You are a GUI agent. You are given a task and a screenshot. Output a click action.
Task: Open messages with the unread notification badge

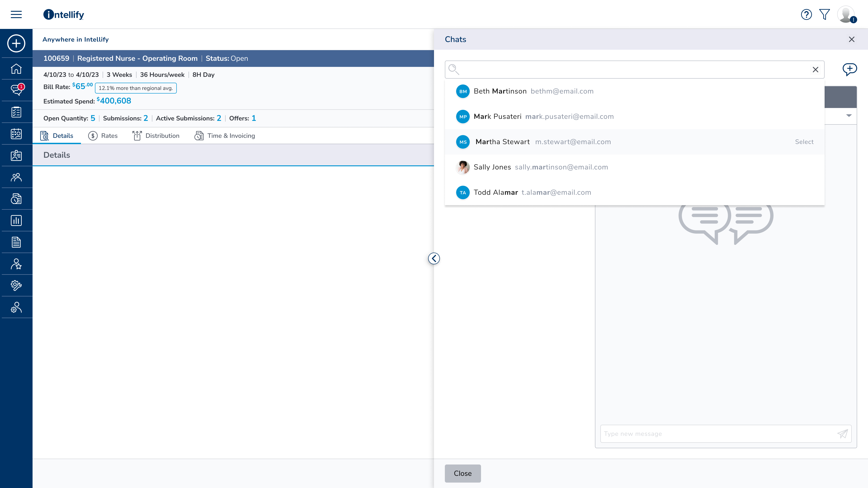click(x=16, y=90)
